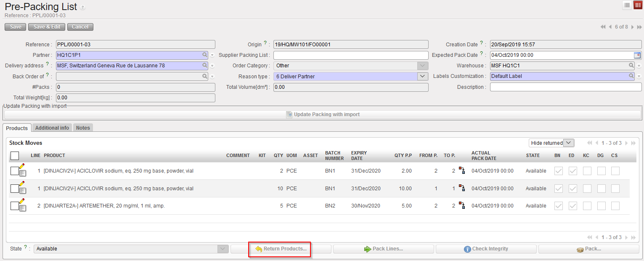Switch to list view icon at top right

point(627,5)
